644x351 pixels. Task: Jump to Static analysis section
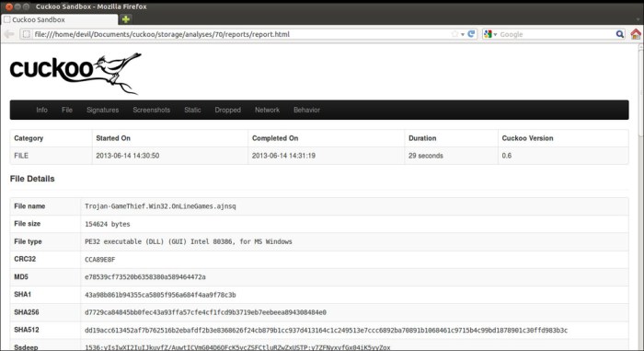192,110
